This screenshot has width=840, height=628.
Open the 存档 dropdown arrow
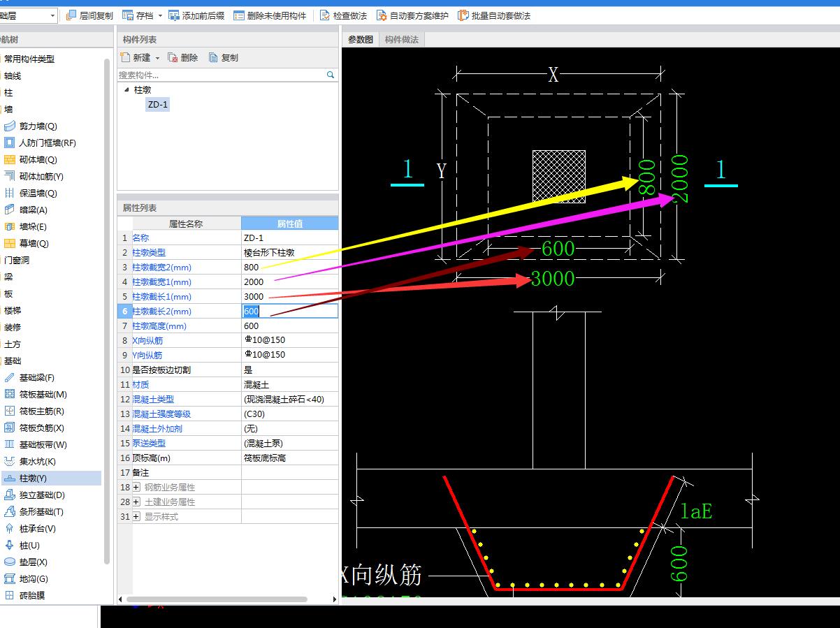[x=160, y=15]
